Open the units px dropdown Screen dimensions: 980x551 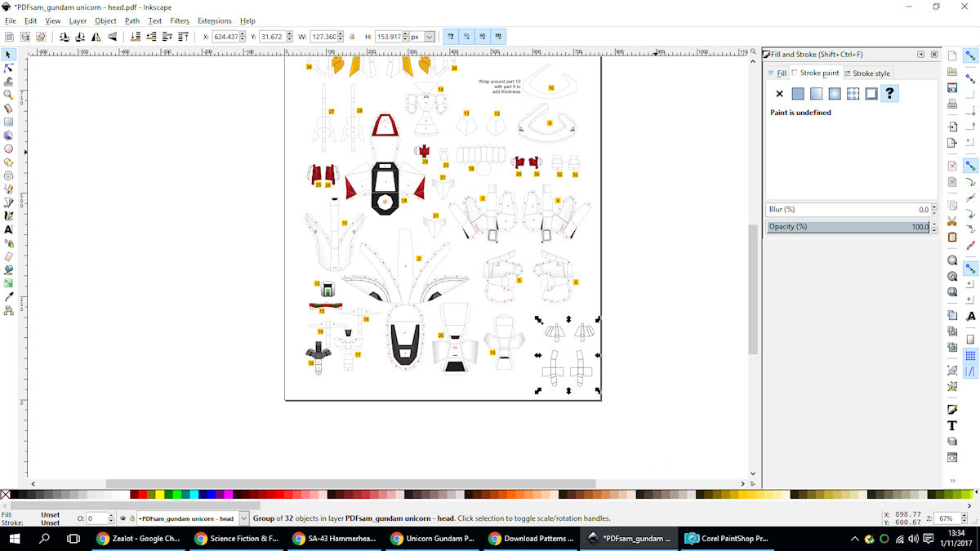pos(430,37)
